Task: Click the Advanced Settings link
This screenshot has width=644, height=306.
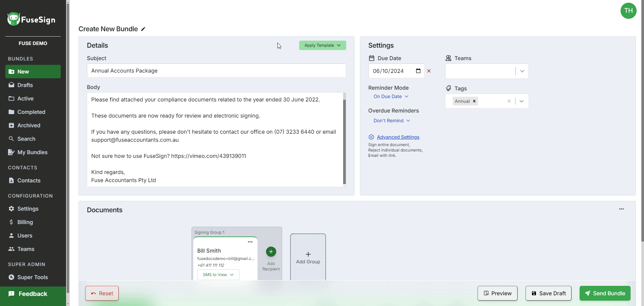Action: (x=398, y=137)
